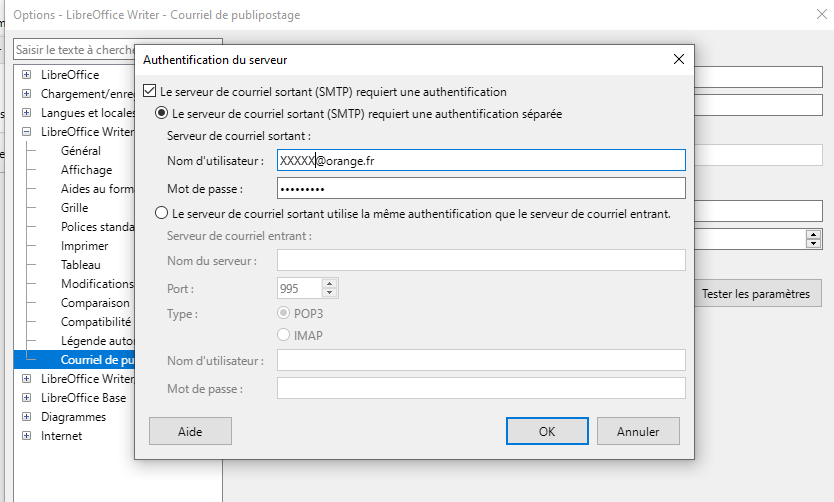Click outgoing server password field
Viewport: 834px width, 502px height.
tap(481, 188)
